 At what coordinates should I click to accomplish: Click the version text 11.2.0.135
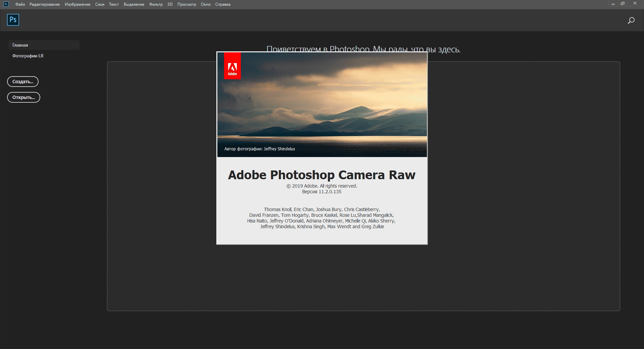pyautogui.click(x=322, y=192)
